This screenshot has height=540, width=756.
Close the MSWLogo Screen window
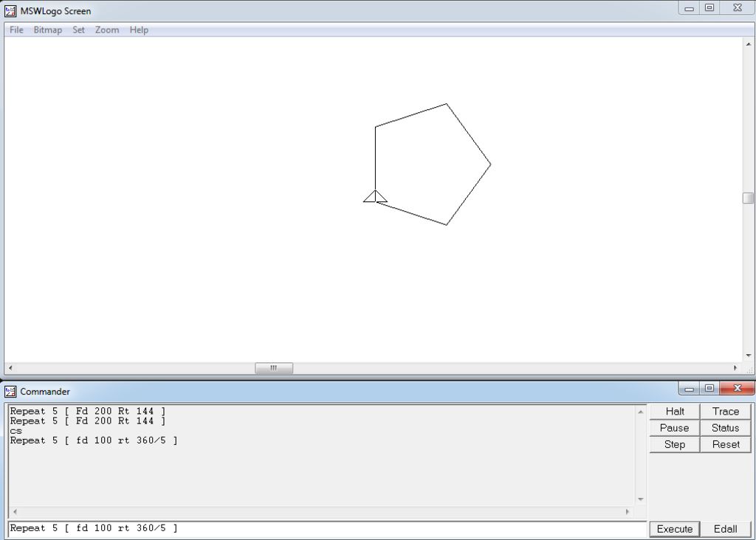tap(738, 7)
